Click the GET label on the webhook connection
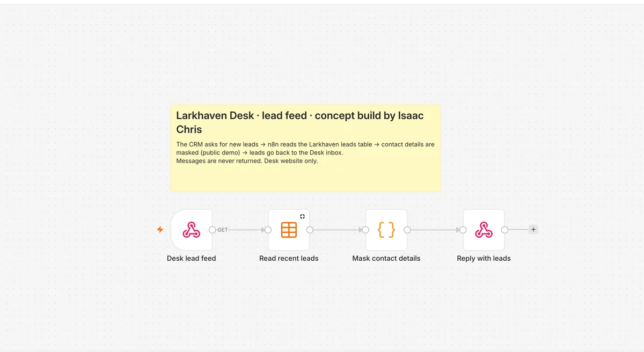This screenshot has width=644, height=352. tap(223, 230)
